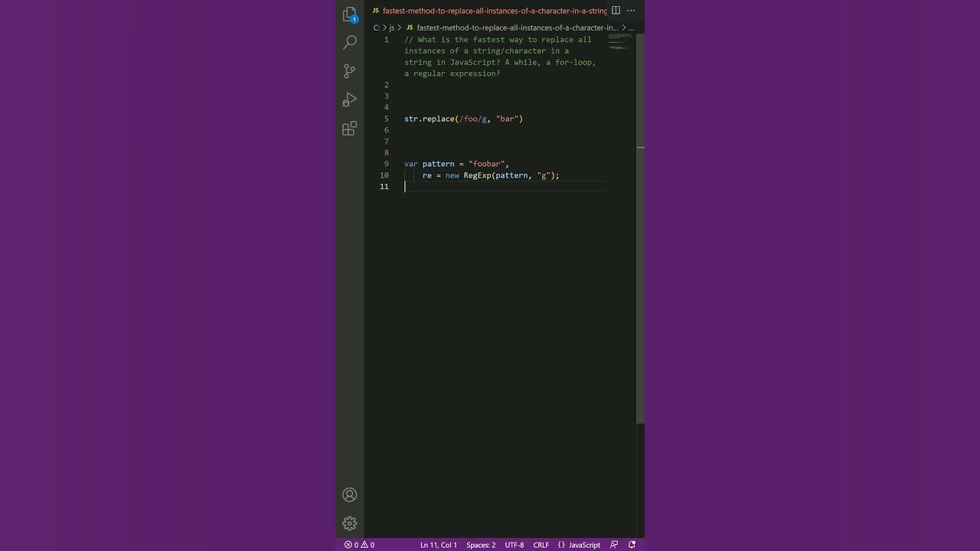The image size is (980, 551).
Task: Show errors and warnings problems count
Action: pyautogui.click(x=359, y=545)
